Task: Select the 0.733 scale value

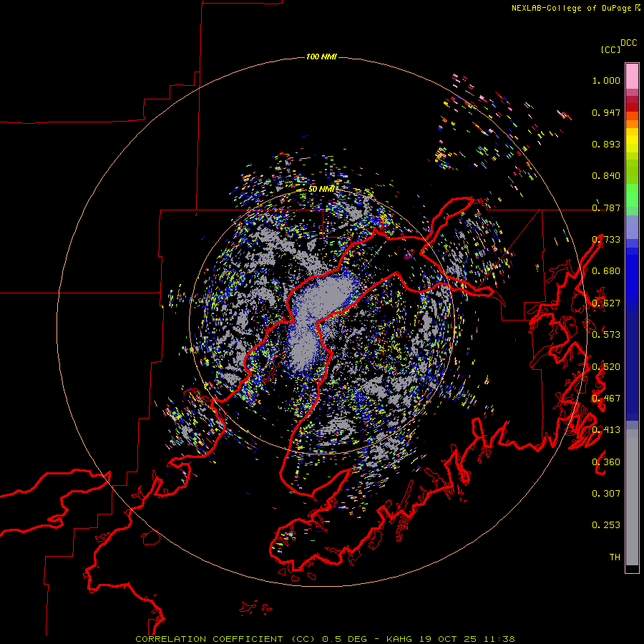Action: 606,240
